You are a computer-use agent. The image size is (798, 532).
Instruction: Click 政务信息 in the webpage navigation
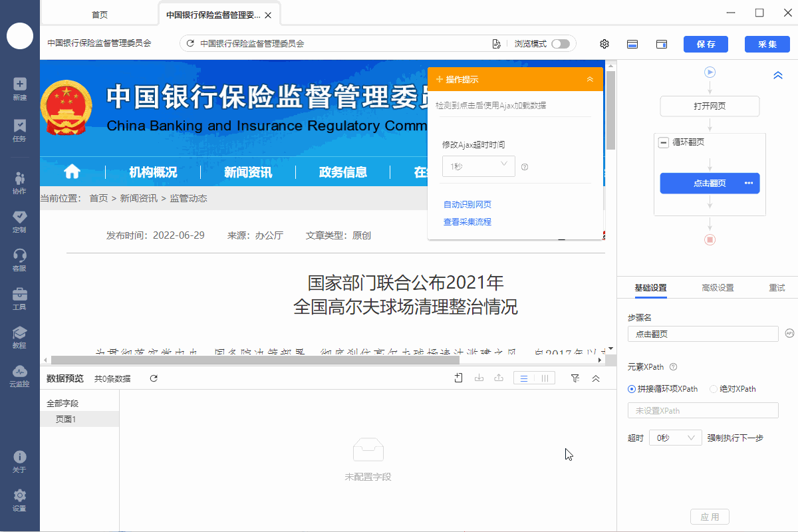tap(343, 172)
